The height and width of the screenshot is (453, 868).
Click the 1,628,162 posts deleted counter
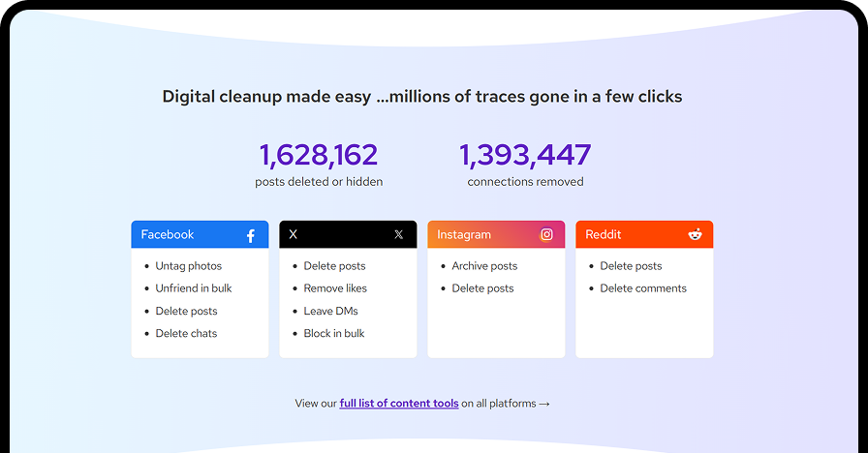(319, 155)
